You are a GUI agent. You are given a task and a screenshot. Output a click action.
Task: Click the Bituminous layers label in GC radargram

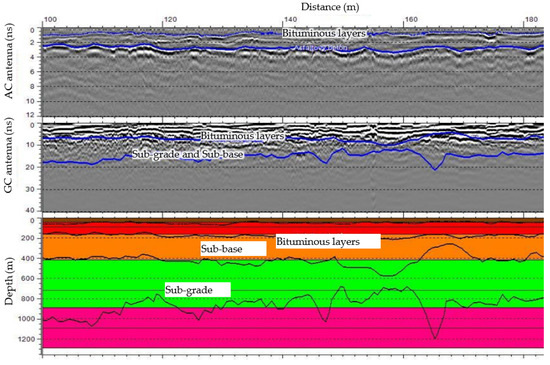[x=242, y=136]
